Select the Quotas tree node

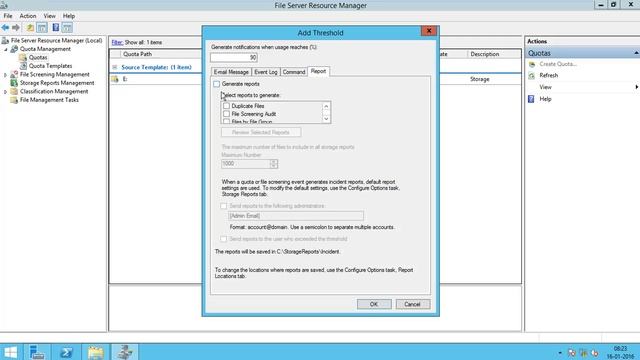coord(38,58)
